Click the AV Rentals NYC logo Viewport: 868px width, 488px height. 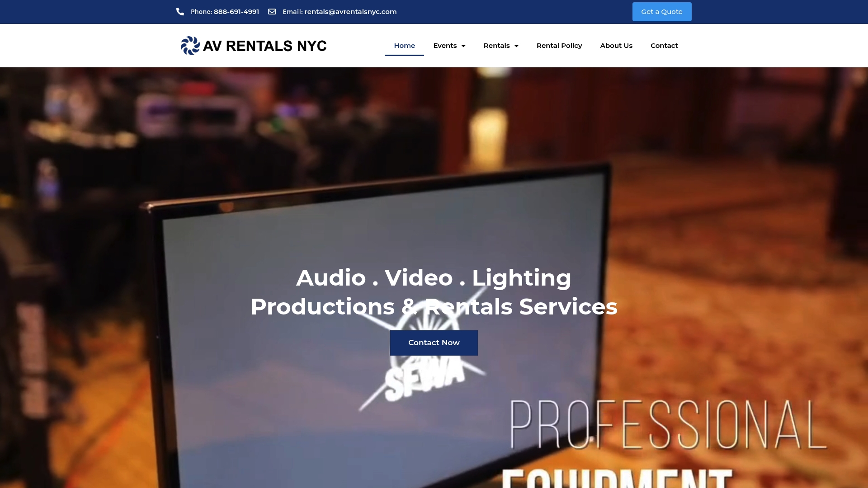pyautogui.click(x=253, y=46)
